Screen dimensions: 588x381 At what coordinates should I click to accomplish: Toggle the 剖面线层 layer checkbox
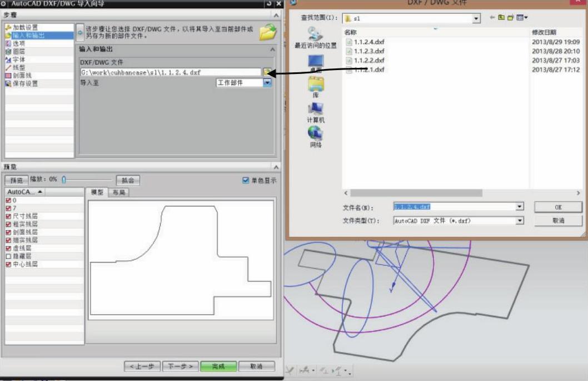(8, 232)
